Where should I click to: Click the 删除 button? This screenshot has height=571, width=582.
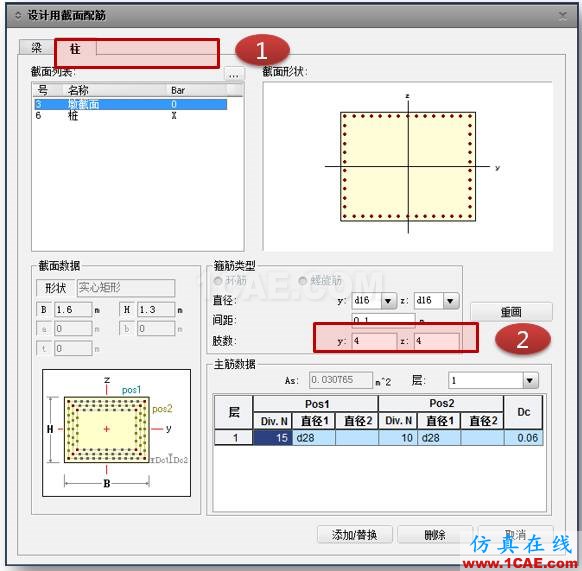coord(435,535)
